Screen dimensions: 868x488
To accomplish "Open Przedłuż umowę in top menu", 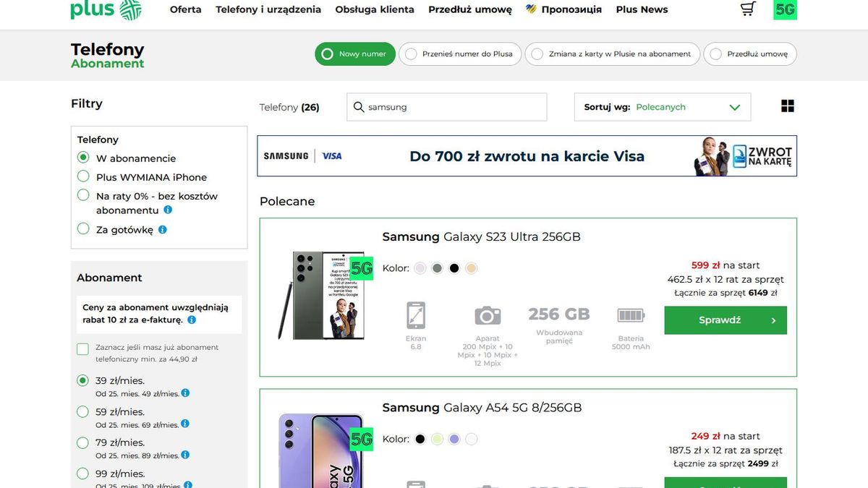I will [x=470, y=9].
